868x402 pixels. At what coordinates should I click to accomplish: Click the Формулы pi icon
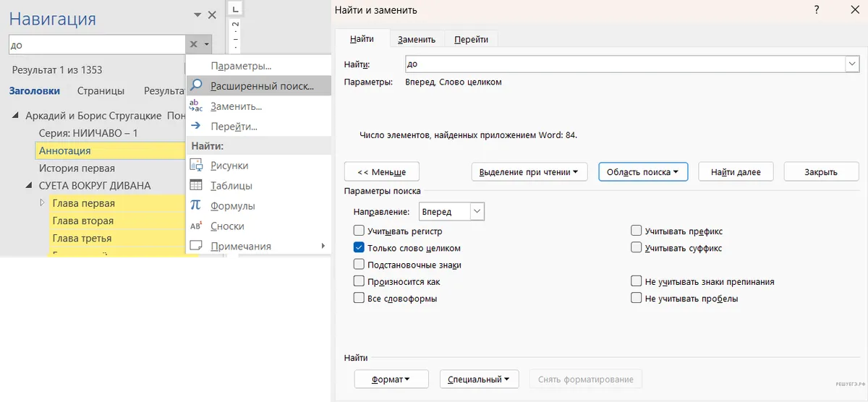[x=195, y=205]
